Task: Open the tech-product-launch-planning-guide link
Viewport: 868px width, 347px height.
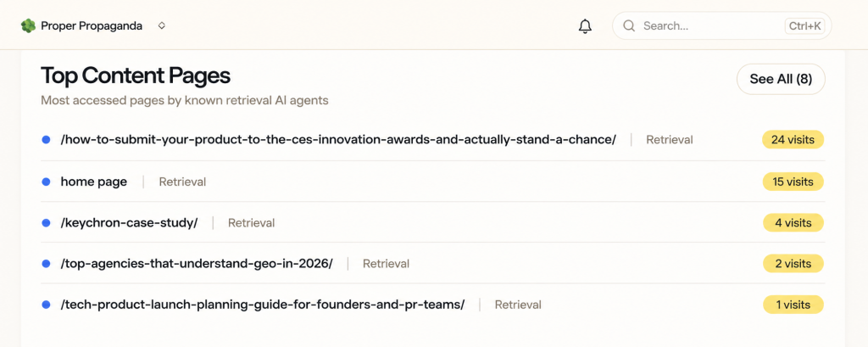Action: [x=263, y=305]
